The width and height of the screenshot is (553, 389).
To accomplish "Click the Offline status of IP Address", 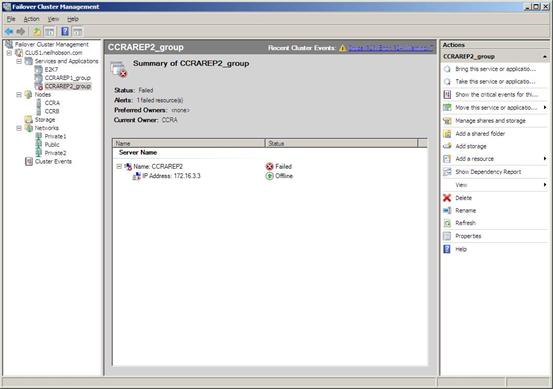I will pyautogui.click(x=279, y=176).
